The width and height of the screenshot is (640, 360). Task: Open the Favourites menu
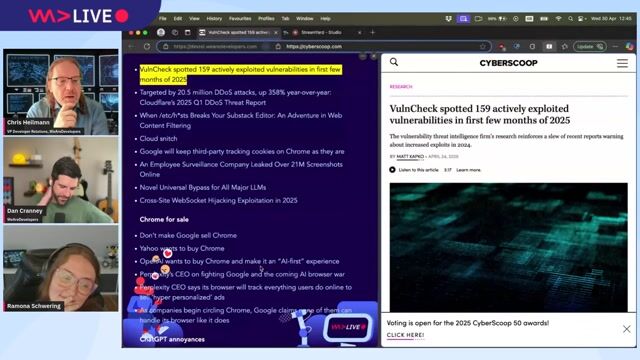click(240, 19)
